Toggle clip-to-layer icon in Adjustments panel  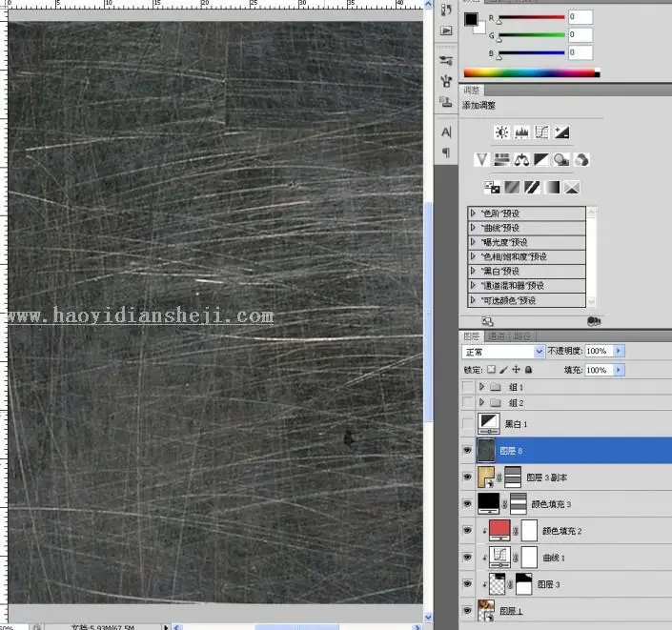click(594, 321)
